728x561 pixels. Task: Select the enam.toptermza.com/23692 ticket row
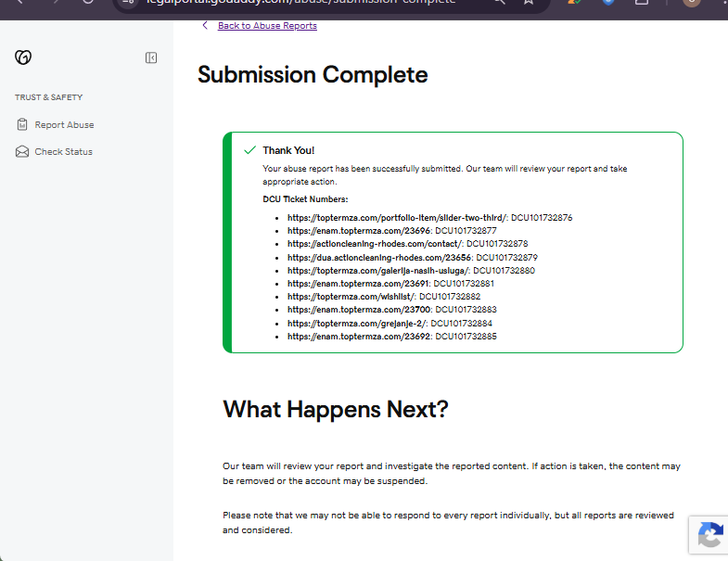point(392,337)
